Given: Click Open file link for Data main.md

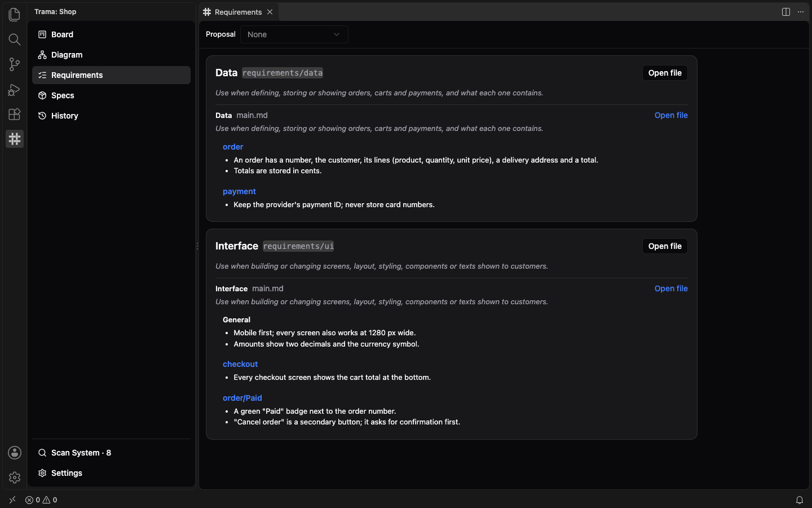Looking at the screenshot, I should point(671,115).
